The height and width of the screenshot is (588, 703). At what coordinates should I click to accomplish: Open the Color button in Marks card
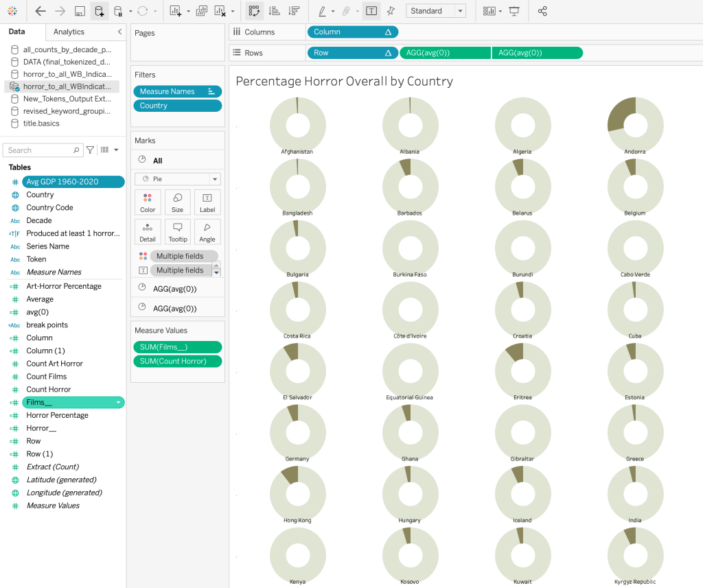click(148, 202)
